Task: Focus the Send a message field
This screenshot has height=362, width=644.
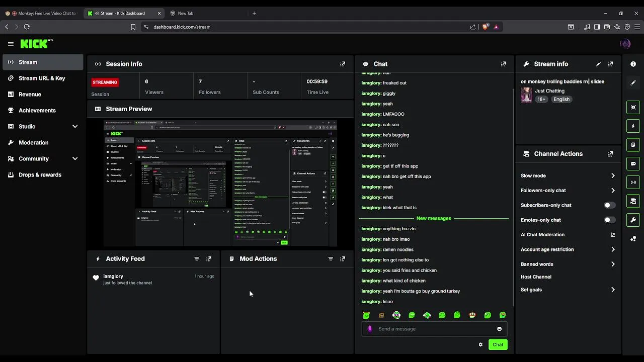Action: point(434,329)
